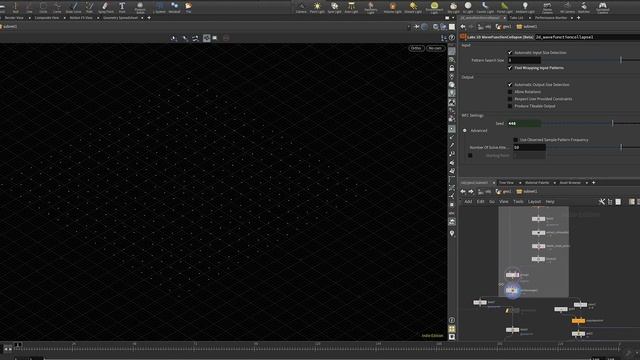
Task: Add a Switcher from the shelf
Action: 584,7
